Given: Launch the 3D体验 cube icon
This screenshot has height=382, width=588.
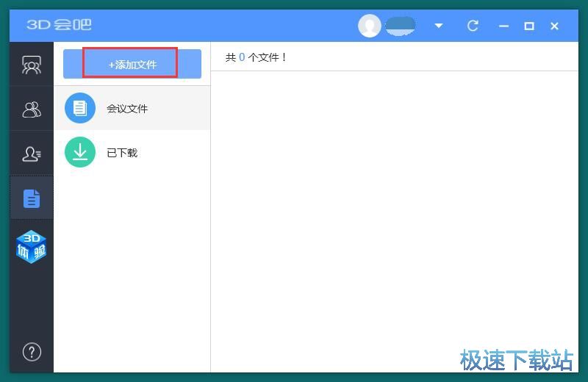Looking at the screenshot, I should point(31,247).
